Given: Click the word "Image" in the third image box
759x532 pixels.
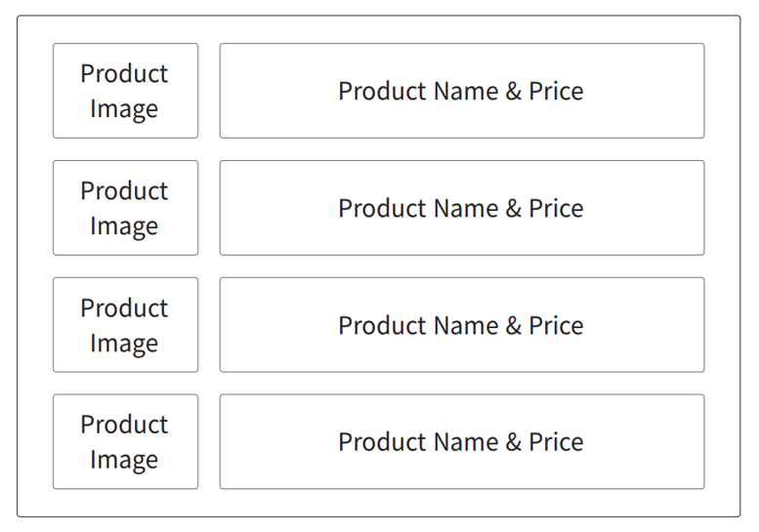Looking at the screenshot, I should tap(124, 344).
